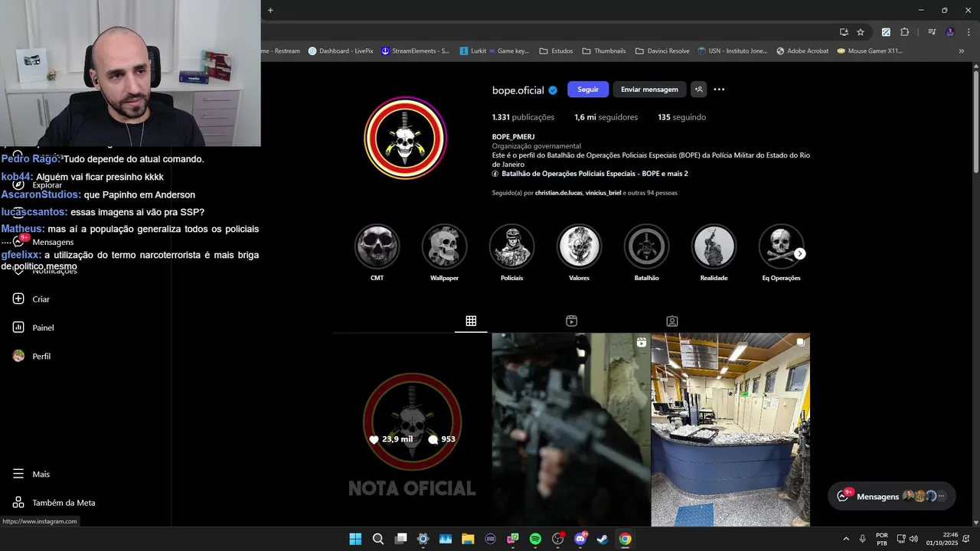Open the floating Mensagens popup button
Screen dimensions: 980x551
pyautogui.click(x=891, y=496)
